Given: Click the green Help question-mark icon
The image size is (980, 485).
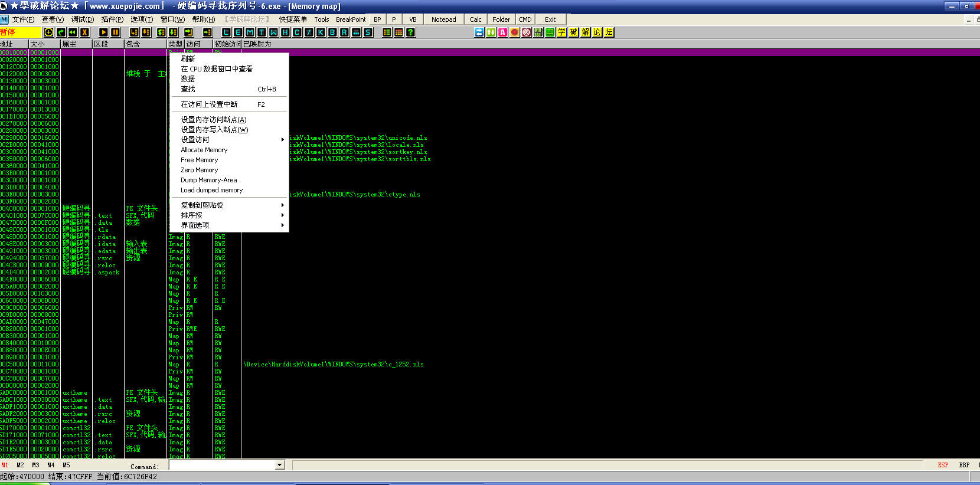Looking at the screenshot, I should click(x=410, y=32).
